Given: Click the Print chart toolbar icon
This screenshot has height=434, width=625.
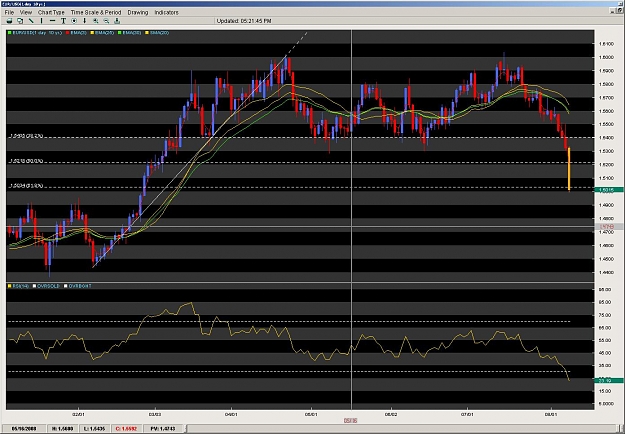Looking at the screenshot, I should click(9, 21).
